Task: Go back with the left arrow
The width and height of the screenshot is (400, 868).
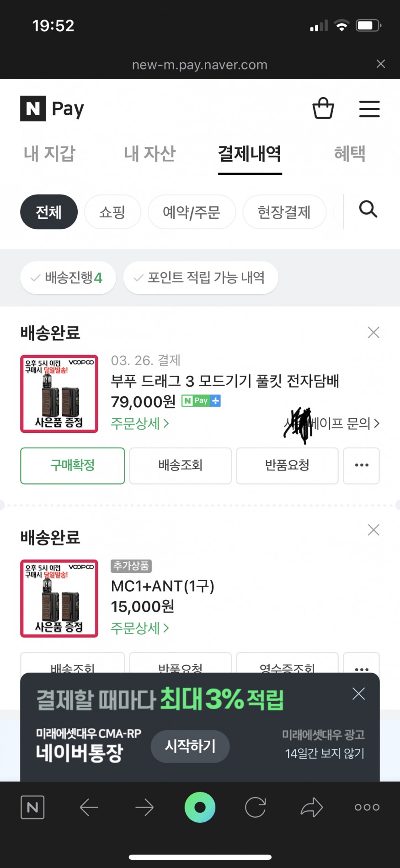Action: (89, 807)
